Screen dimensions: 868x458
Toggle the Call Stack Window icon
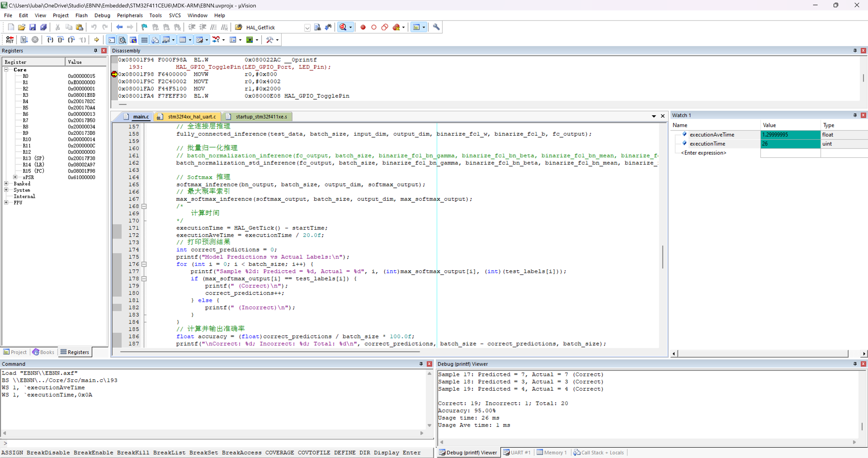(x=155, y=40)
